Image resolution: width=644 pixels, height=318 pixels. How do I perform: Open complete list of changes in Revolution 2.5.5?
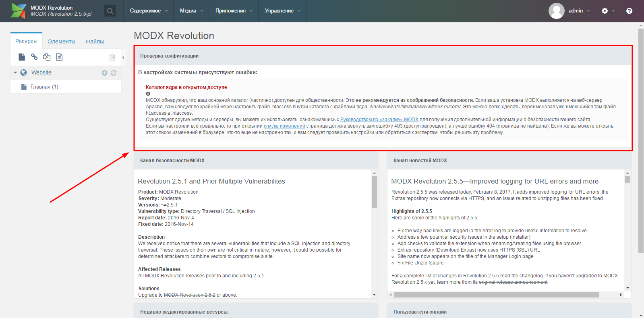[451, 276]
